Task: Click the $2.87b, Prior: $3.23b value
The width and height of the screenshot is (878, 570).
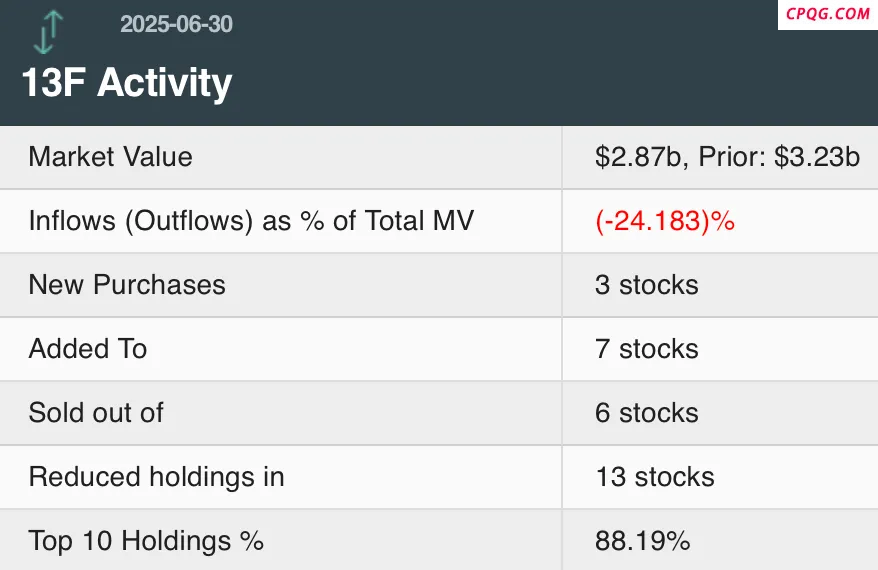Action: click(727, 156)
